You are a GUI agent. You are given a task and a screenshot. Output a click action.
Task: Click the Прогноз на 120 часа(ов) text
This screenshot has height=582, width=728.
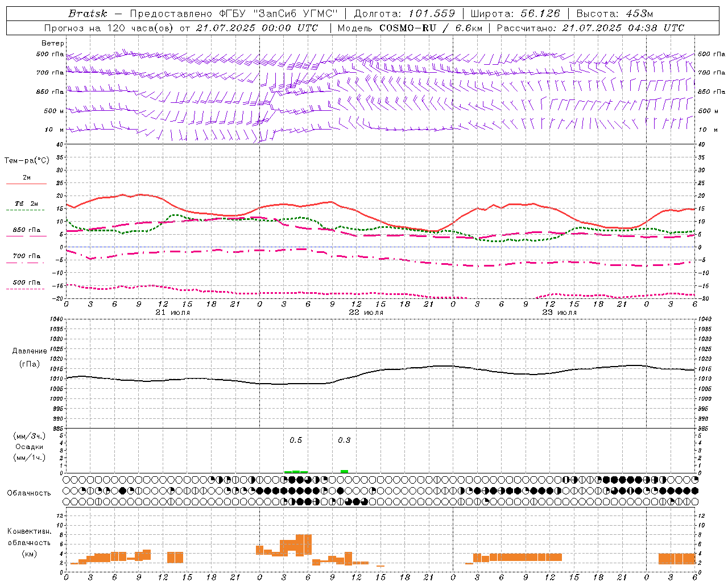tap(109, 28)
